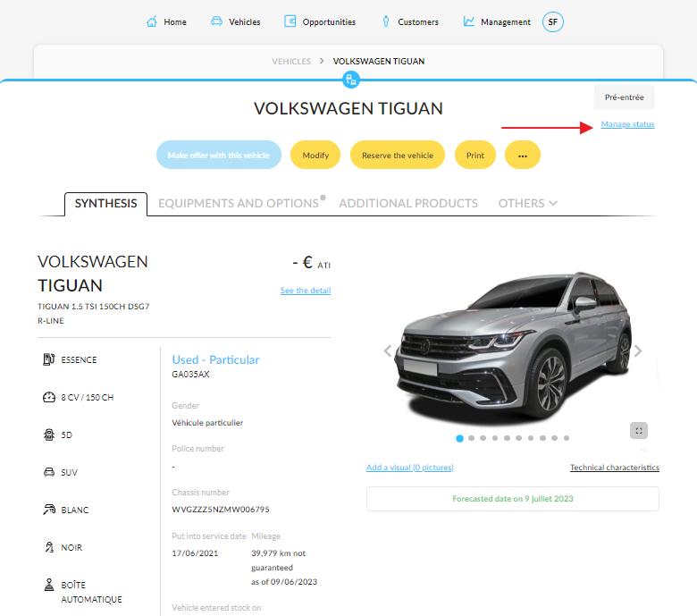This screenshot has width=697, height=616.
Task: Click the Management chart icon
Action: (x=468, y=21)
